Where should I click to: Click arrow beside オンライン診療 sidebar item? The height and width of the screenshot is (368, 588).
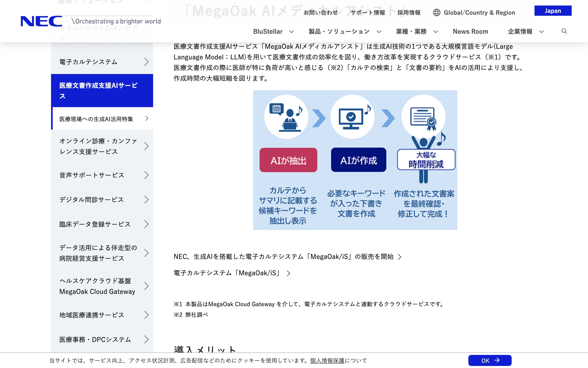coord(146,146)
